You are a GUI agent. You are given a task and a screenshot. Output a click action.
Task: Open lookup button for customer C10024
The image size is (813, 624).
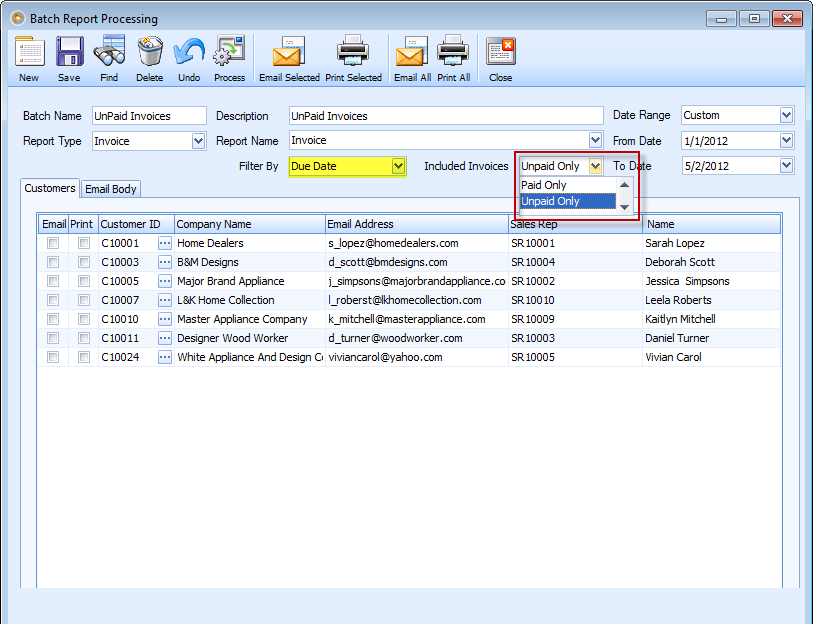click(x=165, y=357)
